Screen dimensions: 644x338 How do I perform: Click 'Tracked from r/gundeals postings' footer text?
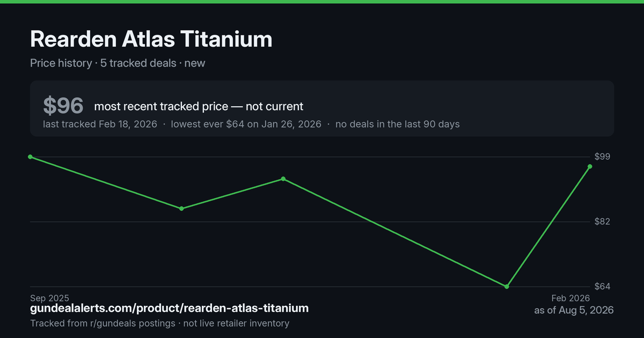[x=103, y=323]
